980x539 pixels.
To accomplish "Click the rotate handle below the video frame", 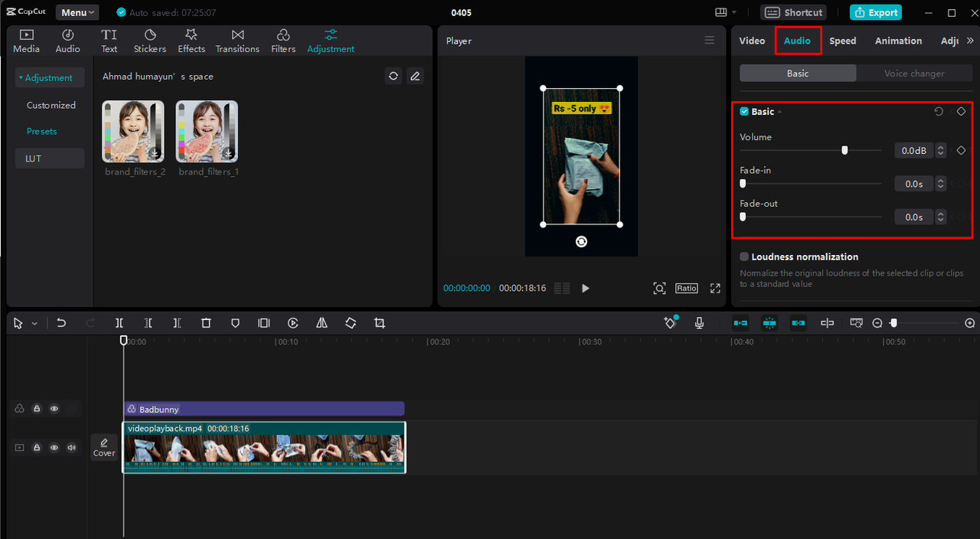I will click(x=582, y=242).
